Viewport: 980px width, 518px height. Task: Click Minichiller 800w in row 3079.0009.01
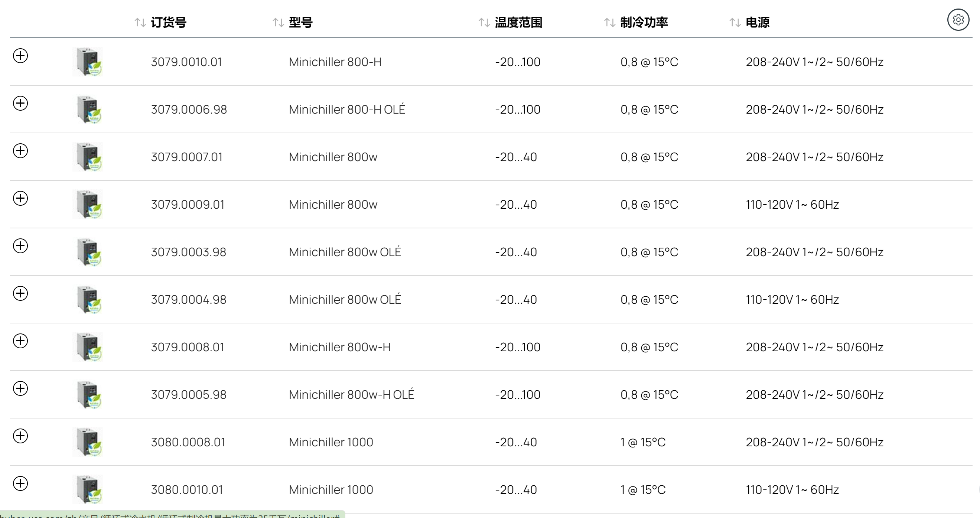click(x=333, y=205)
